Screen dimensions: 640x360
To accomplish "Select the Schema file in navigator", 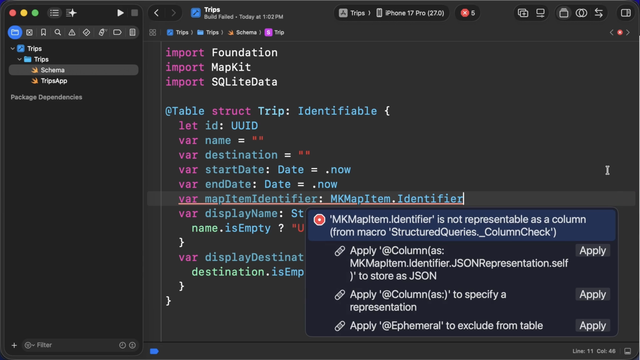I will pos(73,70).
